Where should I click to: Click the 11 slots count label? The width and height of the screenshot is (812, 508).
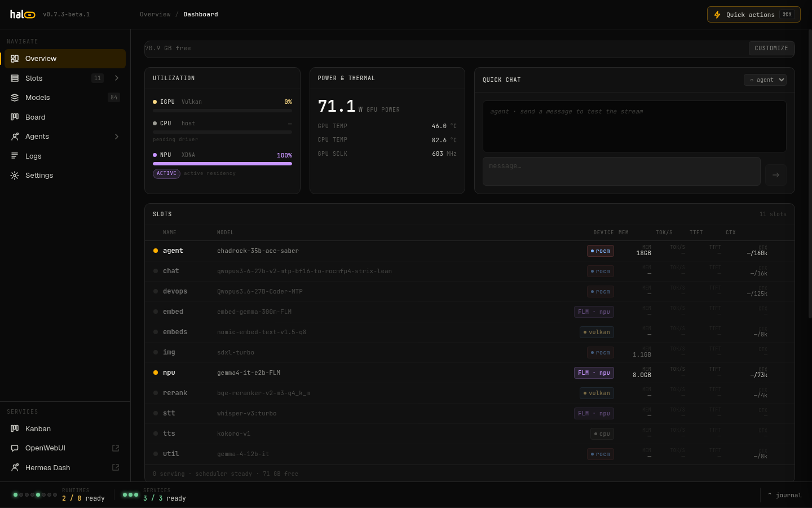tap(773, 214)
